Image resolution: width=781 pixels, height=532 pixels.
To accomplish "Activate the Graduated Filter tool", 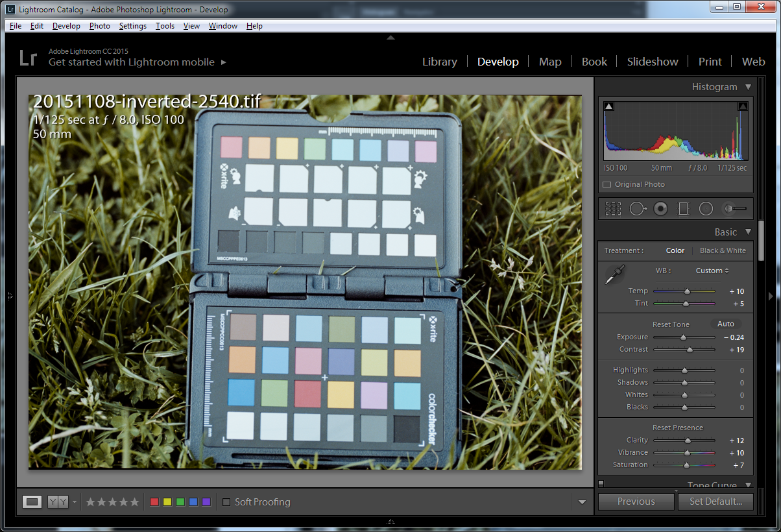I will [x=682, y=208].
